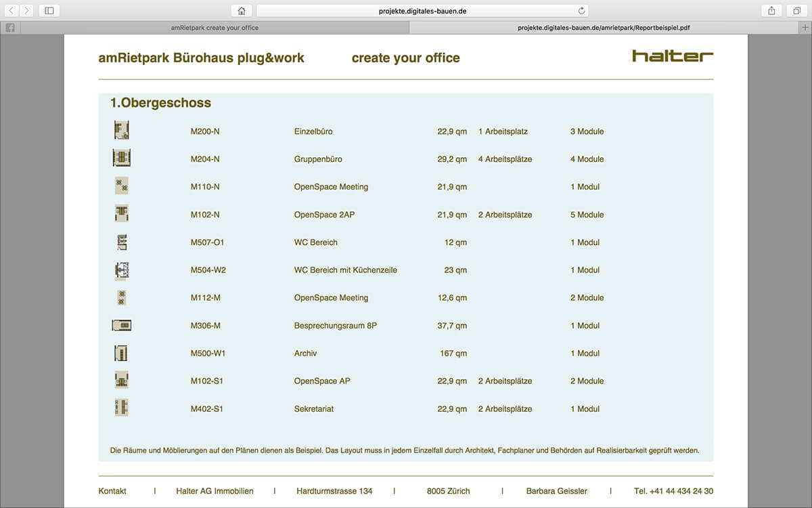This screenshot has height=508, width=812.
Task: Show all tabs overview icon
Action: (x=796, y=11)
